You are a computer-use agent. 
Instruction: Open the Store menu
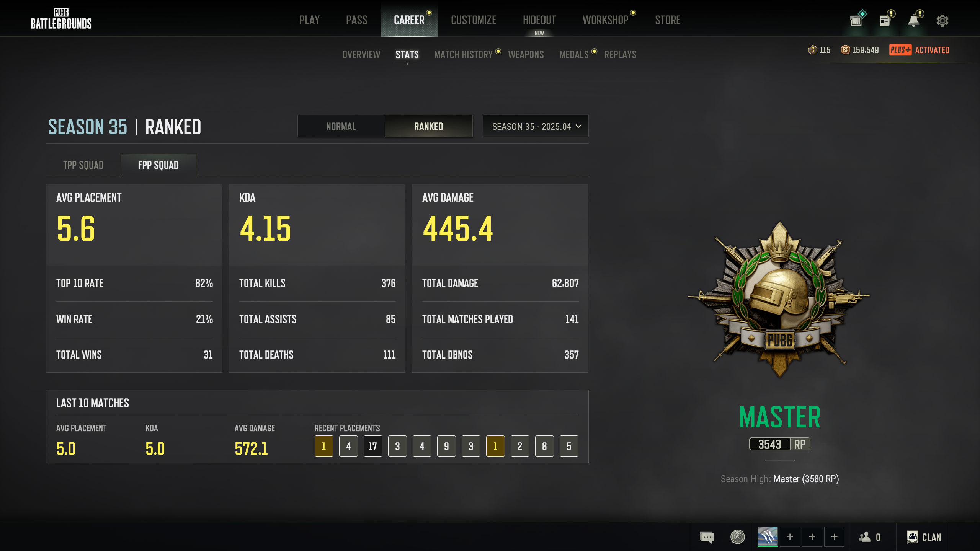(668, 20)
